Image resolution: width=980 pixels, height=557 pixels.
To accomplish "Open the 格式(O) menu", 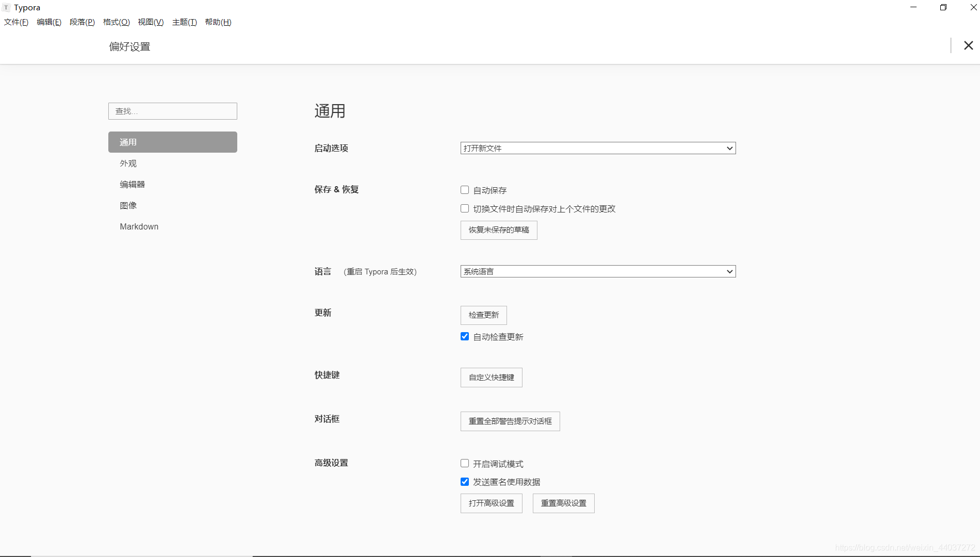I will [x=117, y=22].
